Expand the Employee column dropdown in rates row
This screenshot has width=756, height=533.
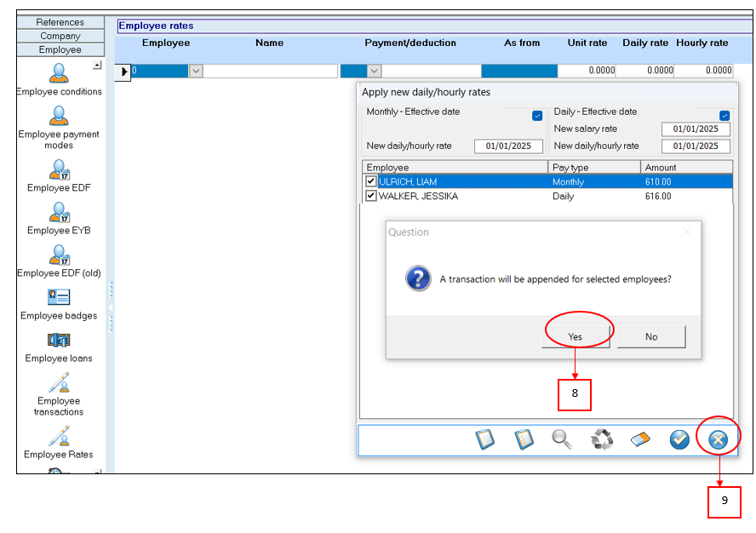[x=196, y=72]
